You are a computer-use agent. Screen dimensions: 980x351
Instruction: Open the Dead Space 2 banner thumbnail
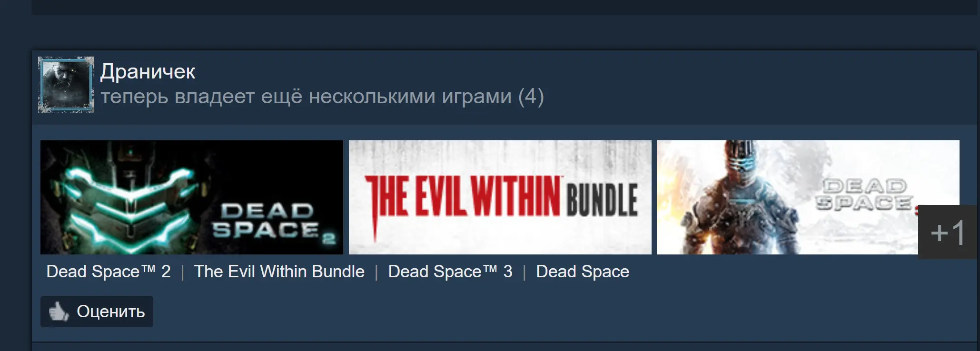(192, 197)
